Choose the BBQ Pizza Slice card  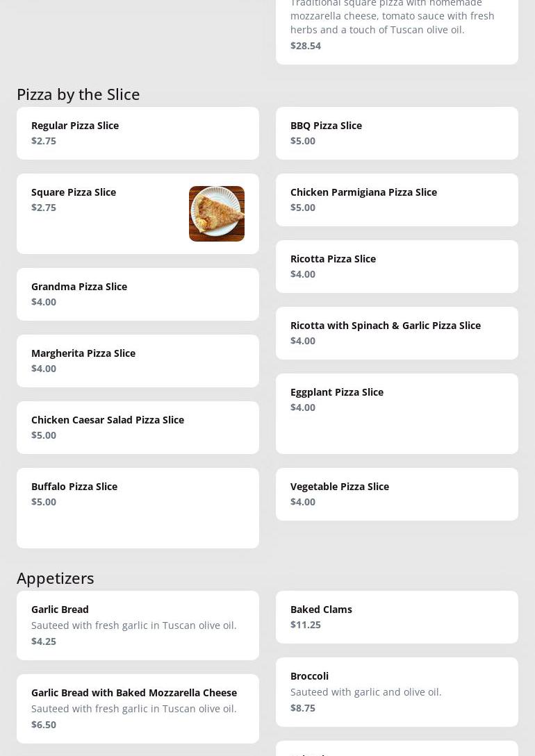[x=397, y=133]
